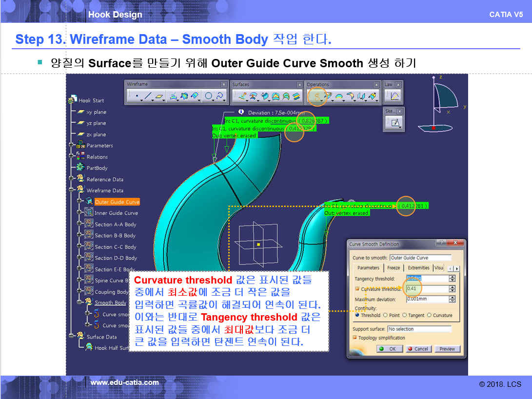
Task: Select the Circle tool in Wireframe toolbar
Action: tap(209, 96)
